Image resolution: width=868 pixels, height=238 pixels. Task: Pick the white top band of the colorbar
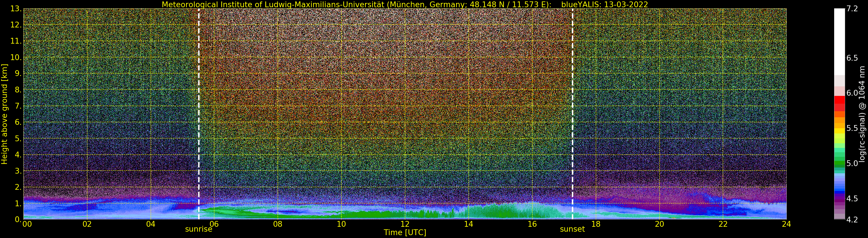(x=839, y=42)
